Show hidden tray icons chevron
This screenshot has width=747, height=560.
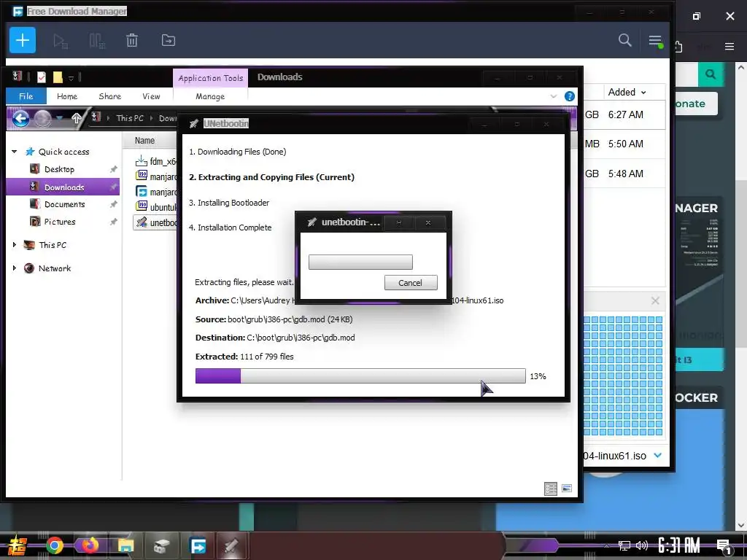pos(606,546)
